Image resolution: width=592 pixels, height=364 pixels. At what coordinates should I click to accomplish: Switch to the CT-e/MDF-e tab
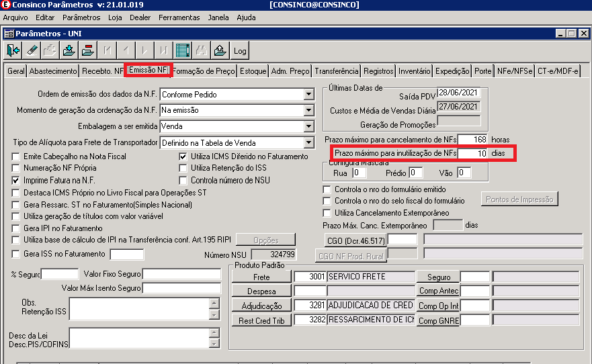[558, 71]
